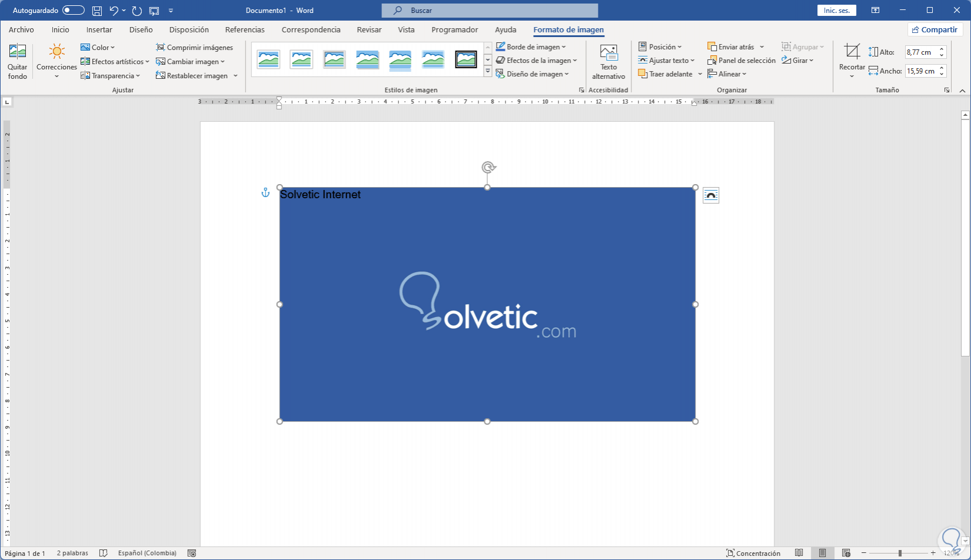Switch to Print Layout view icon
This screenshot has width=971, height=560.
(822, 554)
